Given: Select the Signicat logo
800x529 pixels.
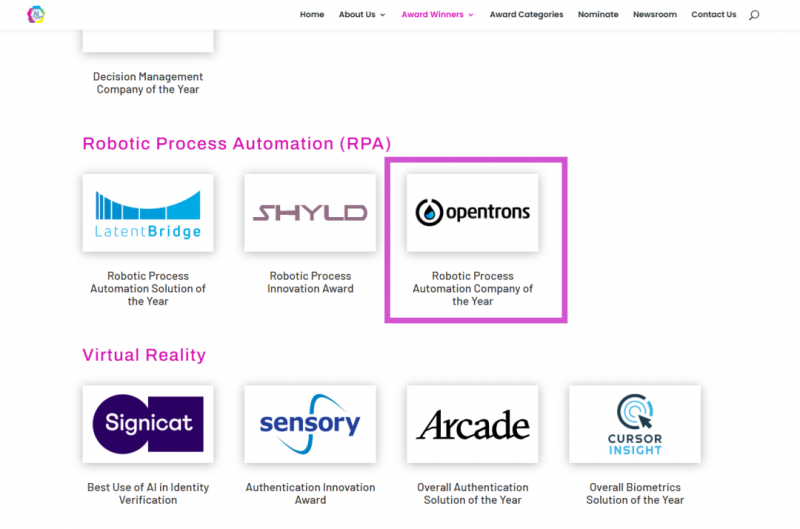Looking at the screenshot, I should [148, 424].
